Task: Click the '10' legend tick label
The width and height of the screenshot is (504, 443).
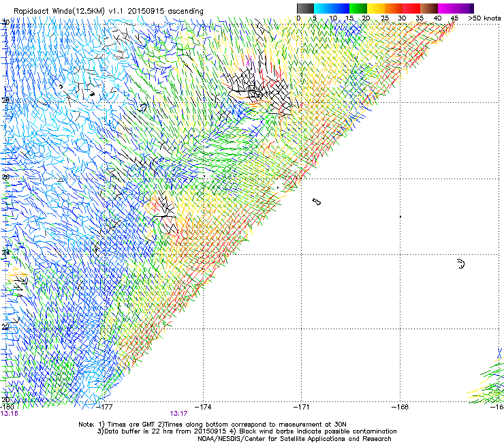Action: pyautogui.click(x=333, y=18)
